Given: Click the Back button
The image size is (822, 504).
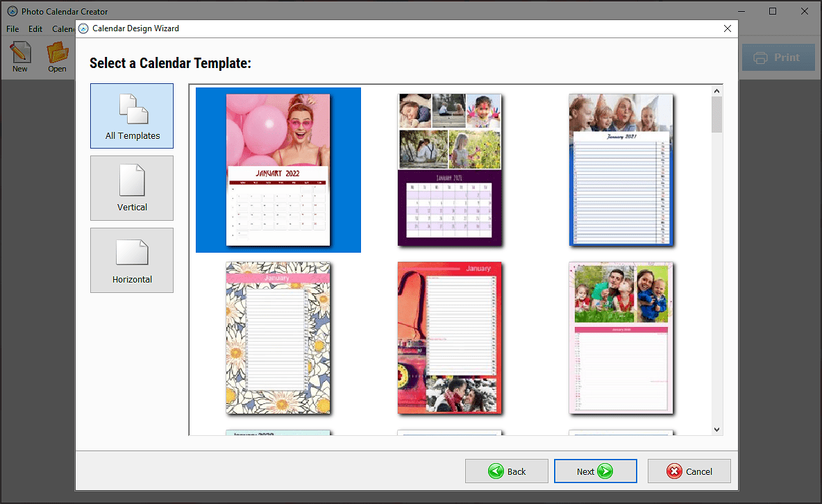Looking at the screenshot, I should coord(506,471).
